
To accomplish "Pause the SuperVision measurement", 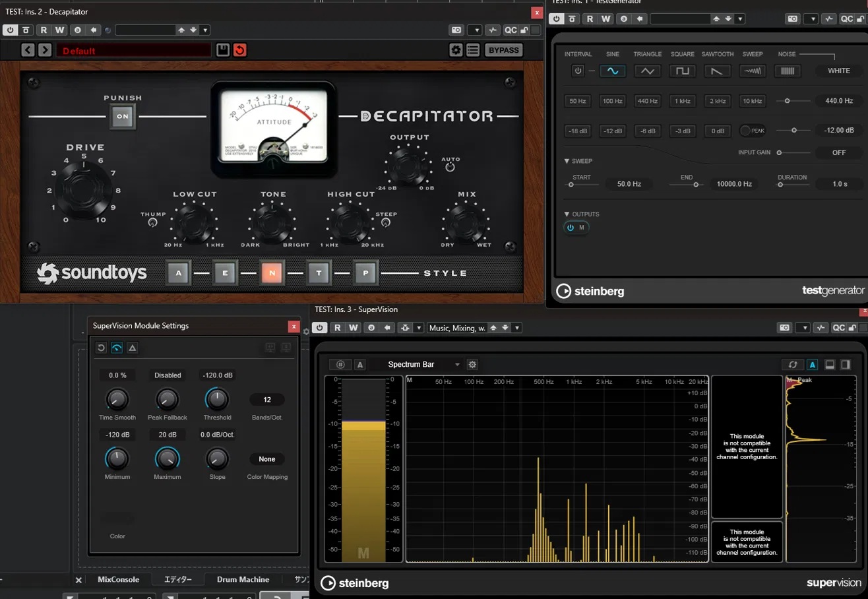I will (341, 364).
